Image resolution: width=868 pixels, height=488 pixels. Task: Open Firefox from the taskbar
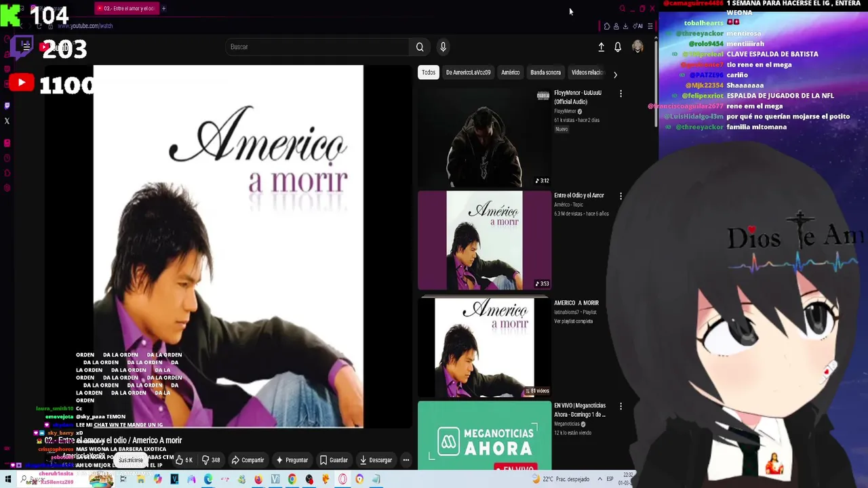[x=258, y=479]
